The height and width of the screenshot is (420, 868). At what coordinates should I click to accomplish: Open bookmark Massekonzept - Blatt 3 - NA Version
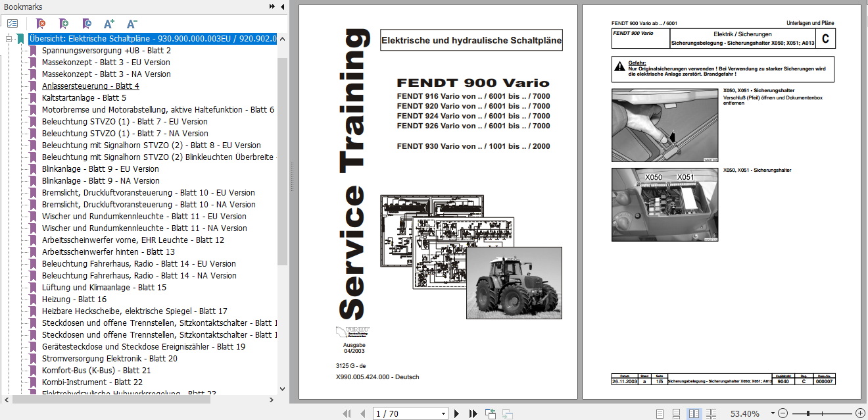tap(106, 74)
